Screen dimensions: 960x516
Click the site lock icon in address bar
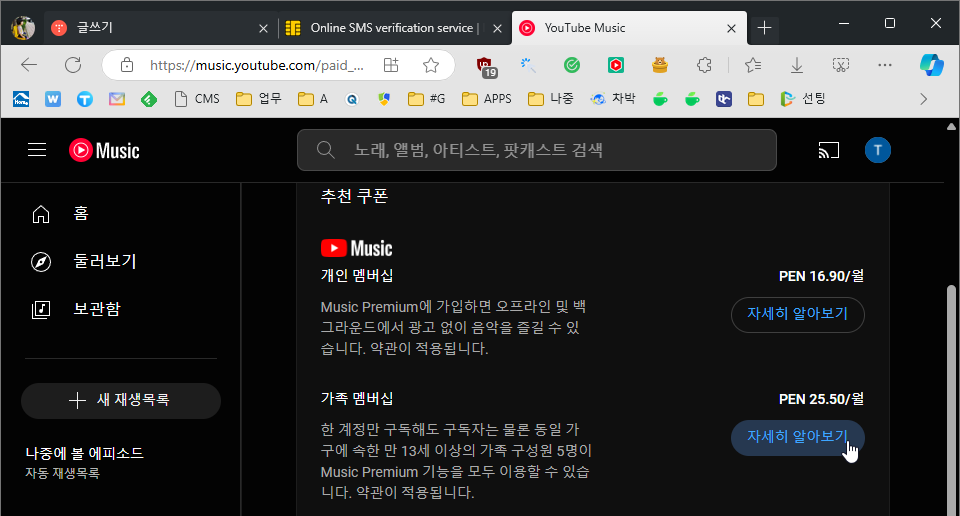tap(127, 65)
